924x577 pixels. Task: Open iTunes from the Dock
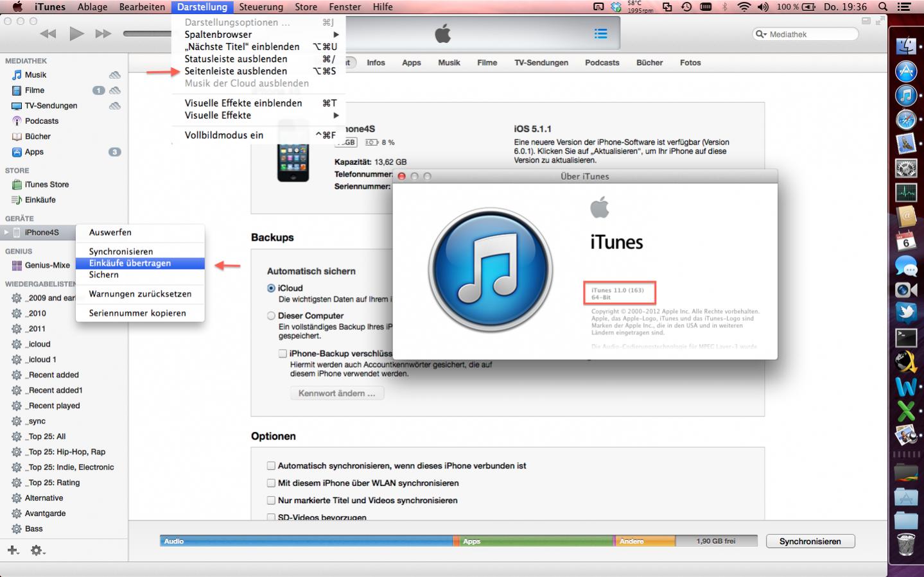(x=906, y=96)
